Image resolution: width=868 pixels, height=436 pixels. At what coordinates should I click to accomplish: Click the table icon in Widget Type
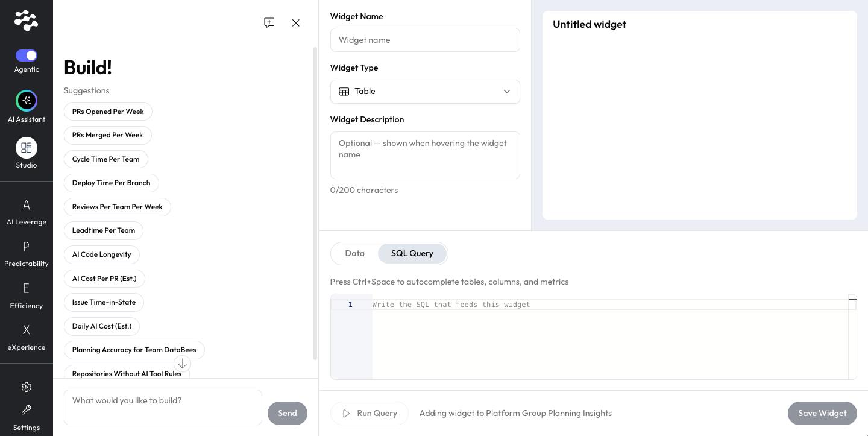(344, 92)
